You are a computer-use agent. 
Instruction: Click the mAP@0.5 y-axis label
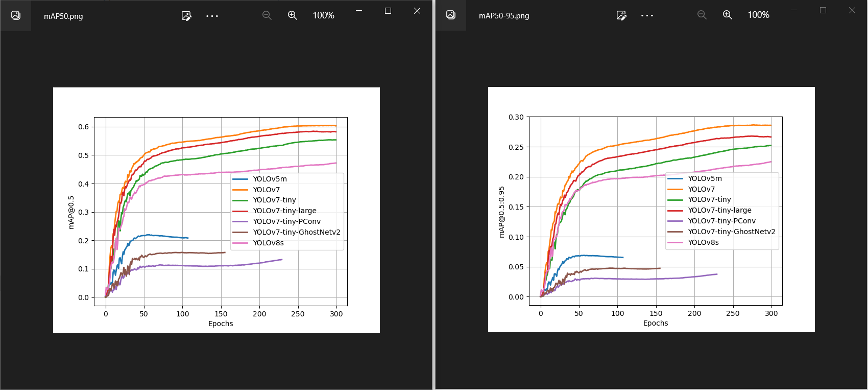coord(71,212)
